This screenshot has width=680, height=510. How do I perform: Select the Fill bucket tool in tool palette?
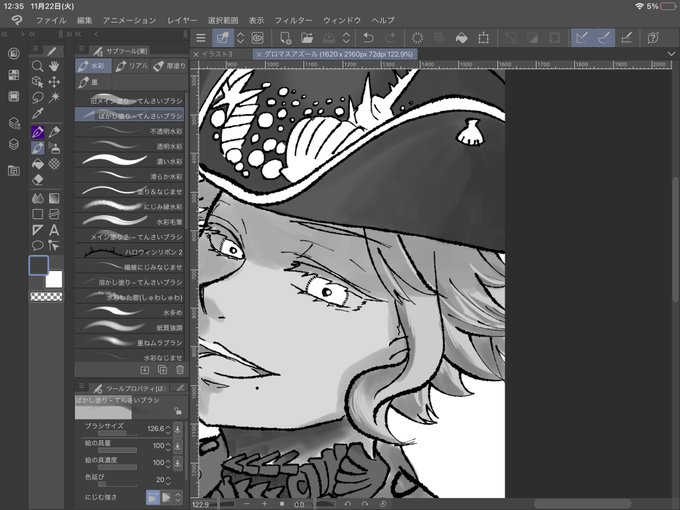pos(38,164)
